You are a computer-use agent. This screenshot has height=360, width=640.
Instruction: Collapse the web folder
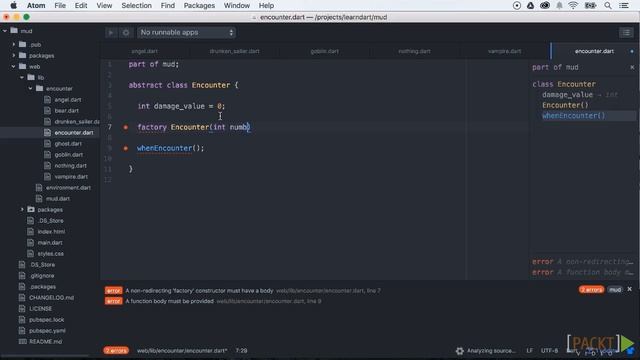point(13,66)
